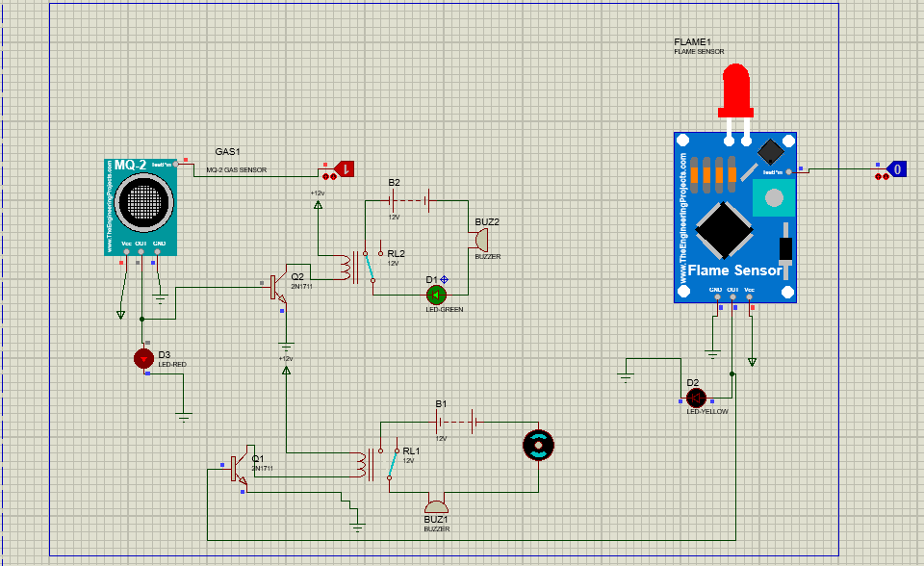924x566 pixels.
Task: Select the BUZ1 reference label
Action: [436, 520]
